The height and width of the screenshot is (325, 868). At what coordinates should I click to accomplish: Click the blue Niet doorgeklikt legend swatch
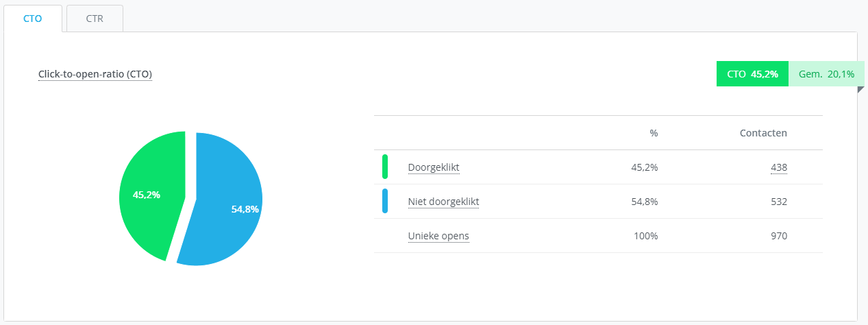click(385, 202)
